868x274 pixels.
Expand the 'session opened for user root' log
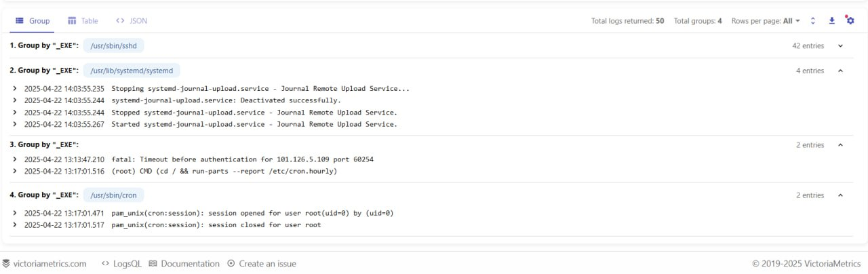click(x=15, y=213)
